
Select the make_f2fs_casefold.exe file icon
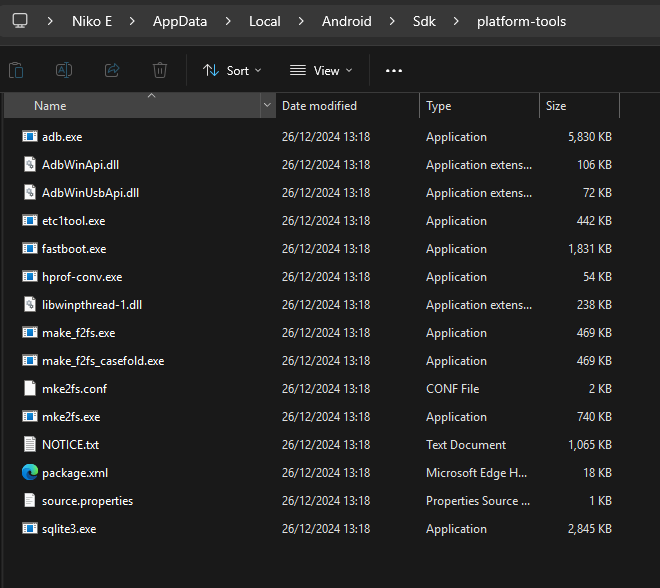click(x=30, y=360)
